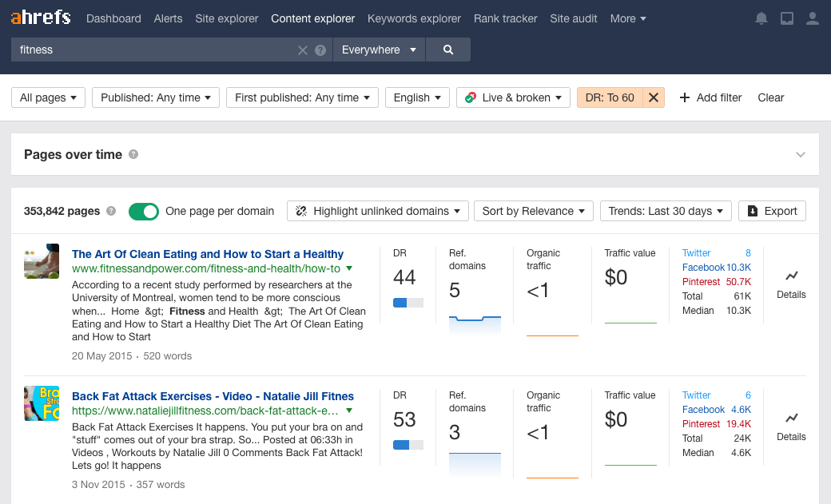This screenshot has width=831, height=504.
Task: Click "3 Nov 2015 · 357 words" text
Action: [129, 484]
